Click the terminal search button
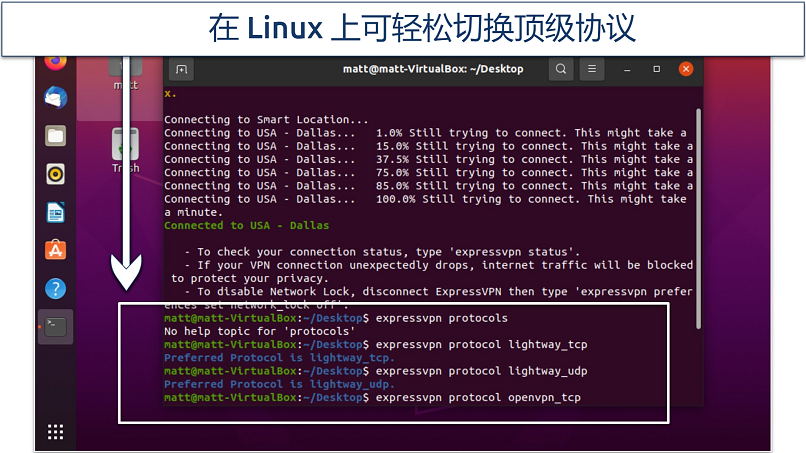 pos(561,69)
